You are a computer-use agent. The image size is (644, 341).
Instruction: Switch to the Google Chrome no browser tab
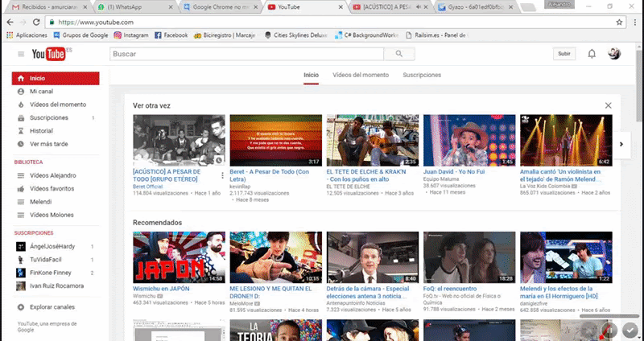220,7
